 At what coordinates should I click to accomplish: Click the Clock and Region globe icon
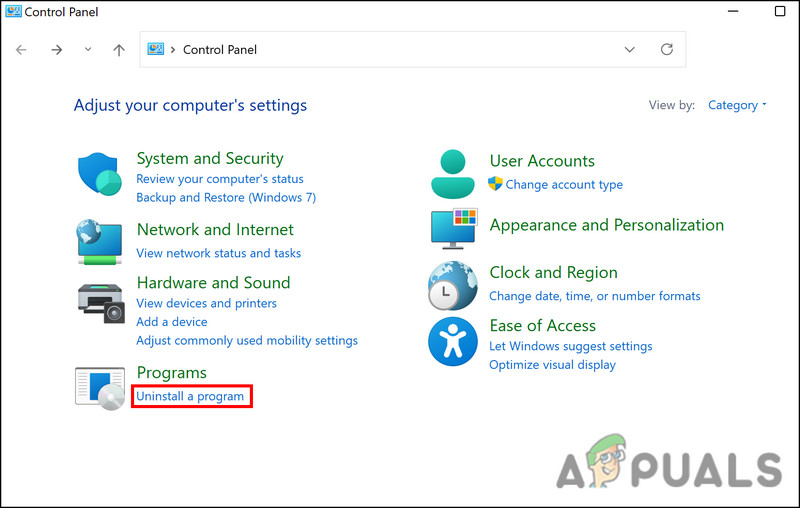click(x=453, y=285)
